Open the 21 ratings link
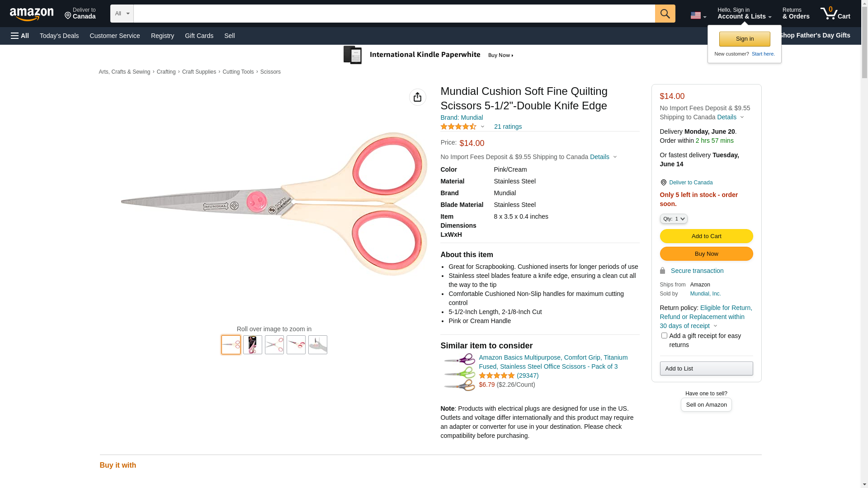 (508, 127)
